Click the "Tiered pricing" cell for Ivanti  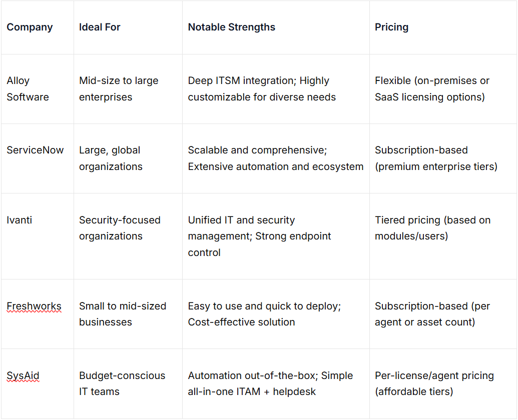(x=432, y=228)
